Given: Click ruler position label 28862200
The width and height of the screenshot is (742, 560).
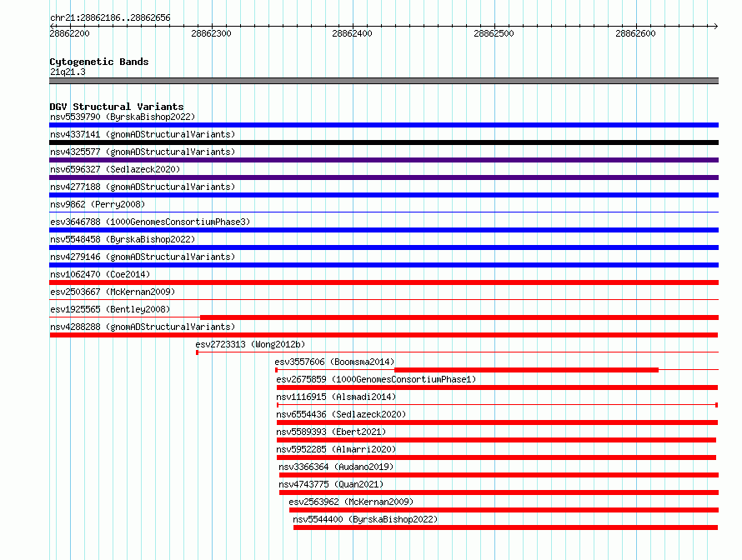Looking at the screenshot, I should tap(69, 33).
